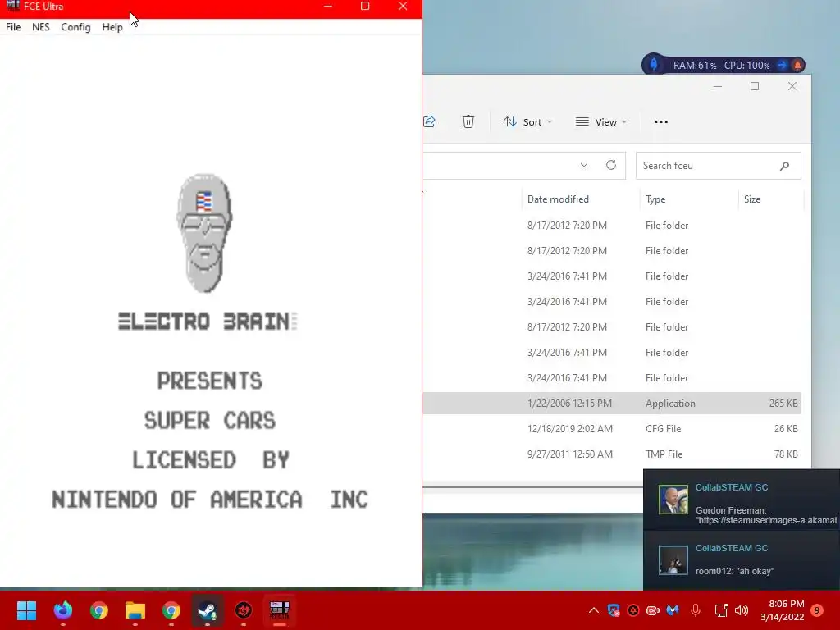The image size is (840, 630).
Task: Click the 265 KB size cell
Action: (x=783, y=404)
